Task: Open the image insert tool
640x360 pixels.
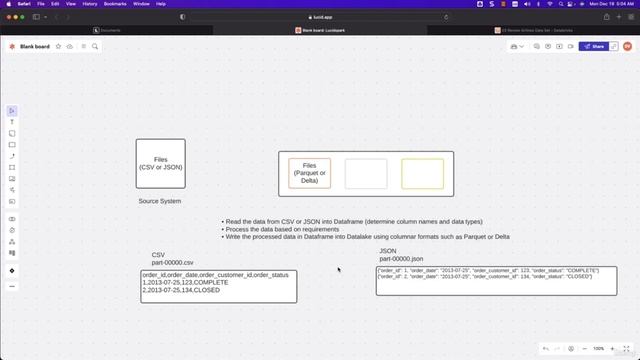Action: (12, 179)
